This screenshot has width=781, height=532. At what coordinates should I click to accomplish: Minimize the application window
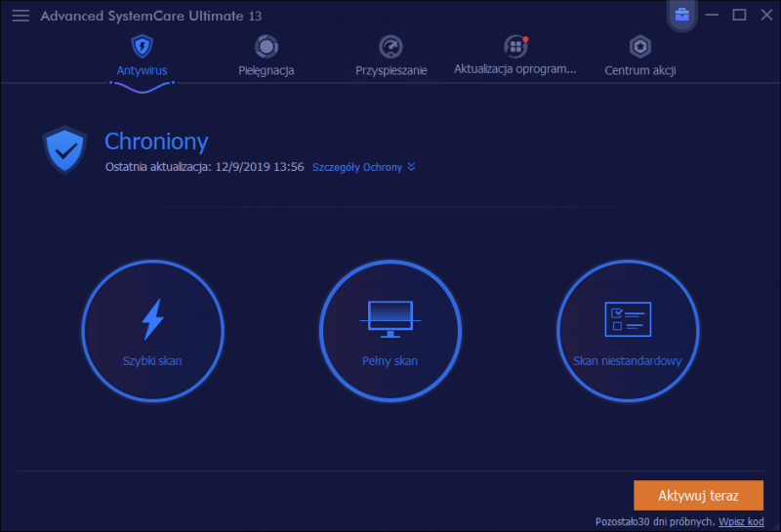click(712, 15)
